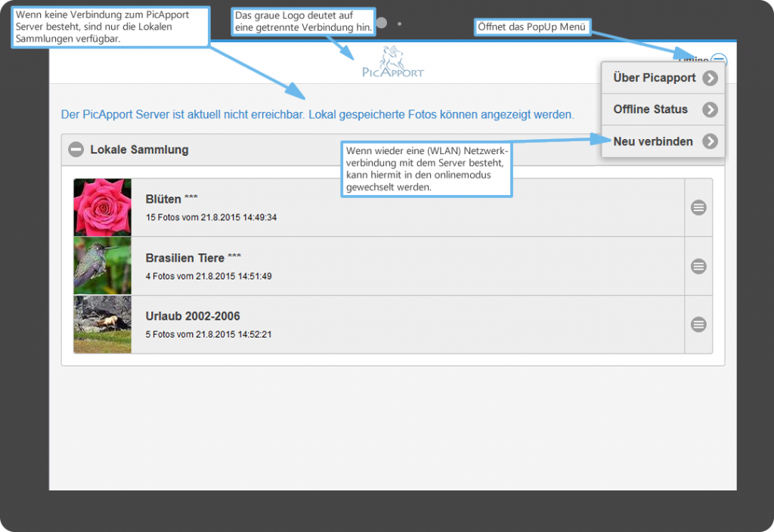Screen dimensions: 774x532
Task: Click the gray PicApport logo
Action: (x=392, y=62)
